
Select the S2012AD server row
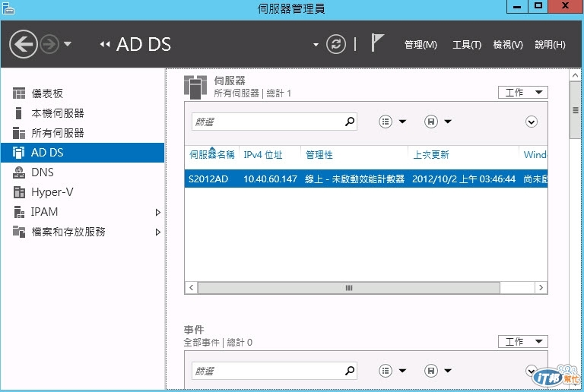366,179
